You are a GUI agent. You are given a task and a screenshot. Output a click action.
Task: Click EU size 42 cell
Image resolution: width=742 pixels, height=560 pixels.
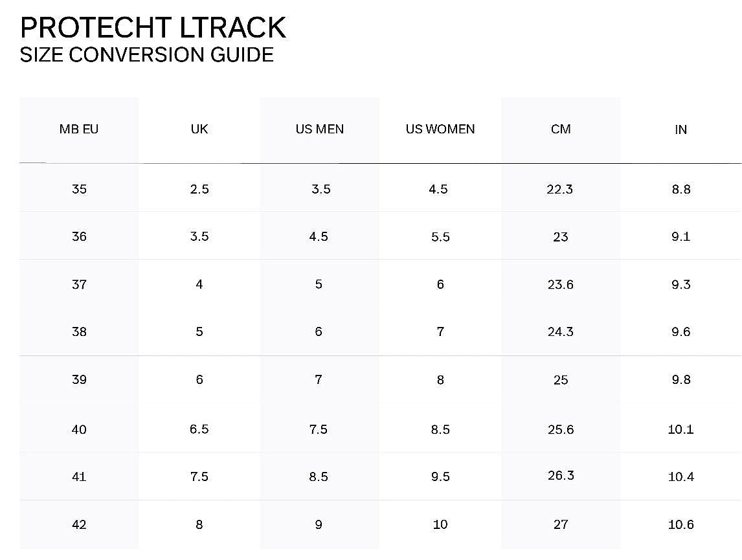(x=79, y=524)
